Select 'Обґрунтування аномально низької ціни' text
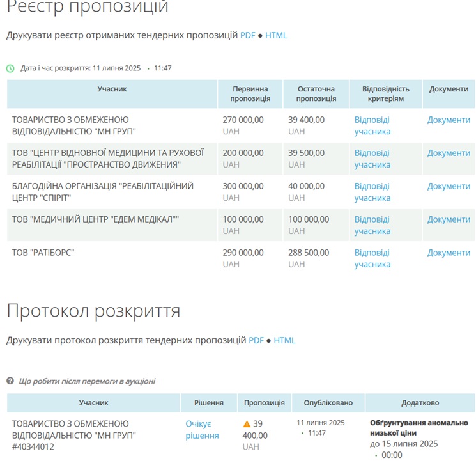 point(419,428)
